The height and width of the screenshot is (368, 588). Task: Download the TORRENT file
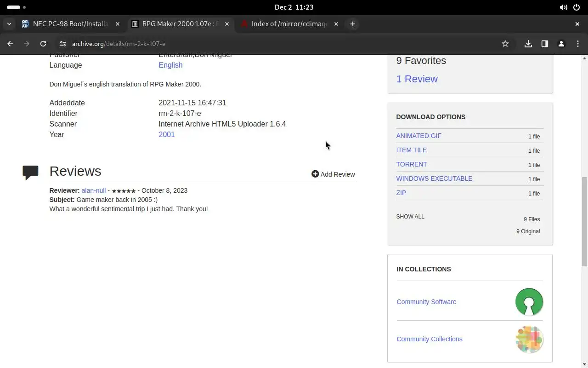click(412, 164)
